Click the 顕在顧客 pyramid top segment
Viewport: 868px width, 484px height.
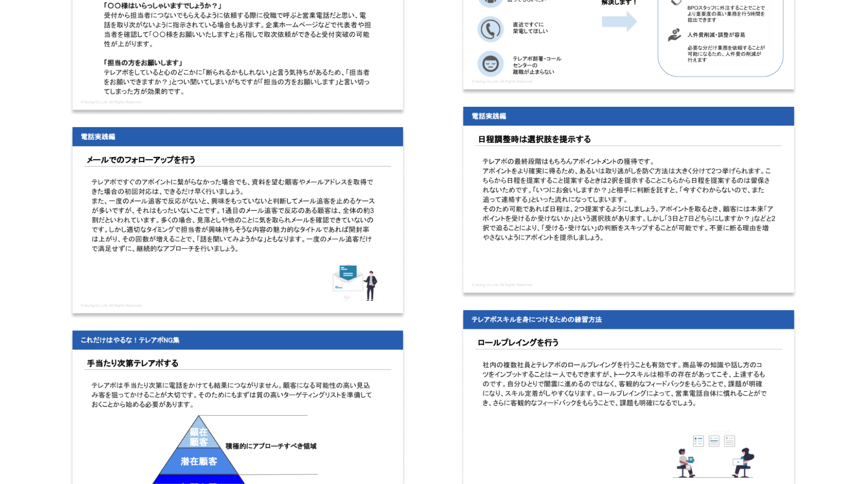click(198, 437)
